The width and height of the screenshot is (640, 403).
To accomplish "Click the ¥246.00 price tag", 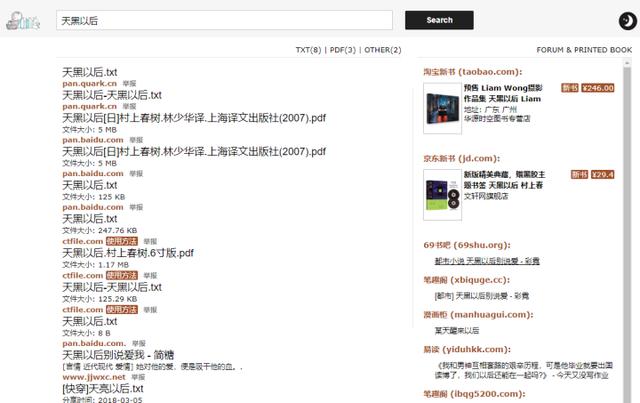I will tap(599, 88).
